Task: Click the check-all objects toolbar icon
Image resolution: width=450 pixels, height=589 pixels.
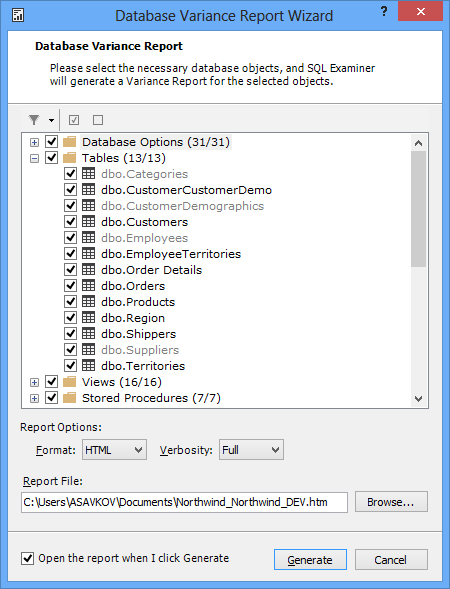Action: click(74, 120)
